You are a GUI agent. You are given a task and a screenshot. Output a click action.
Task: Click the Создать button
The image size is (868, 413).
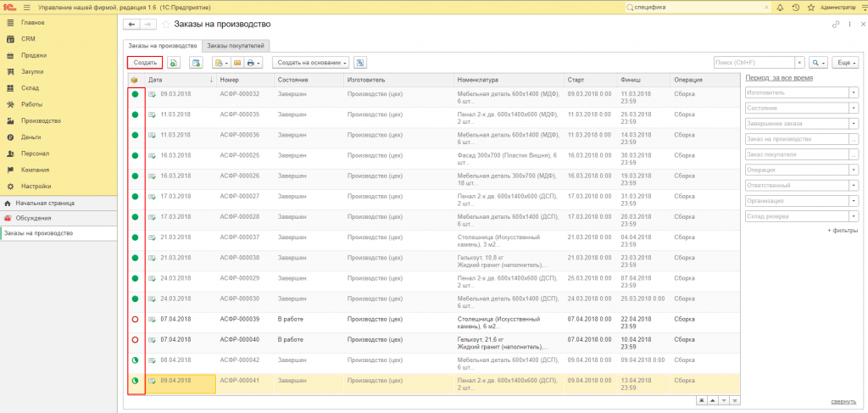coord(145,63)
